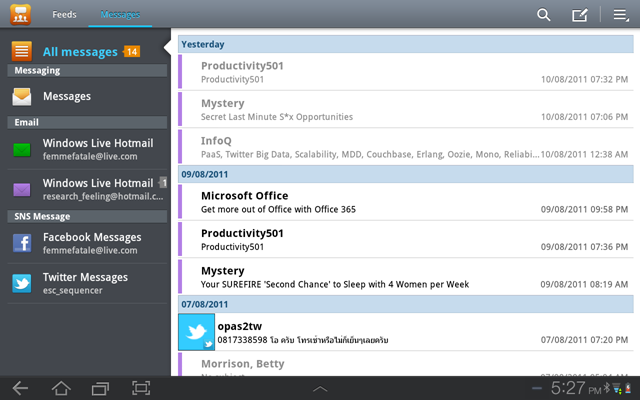Tap the Yesterday date header
Image resolution: width=640 pixels, height=400 pixels.
406,44
